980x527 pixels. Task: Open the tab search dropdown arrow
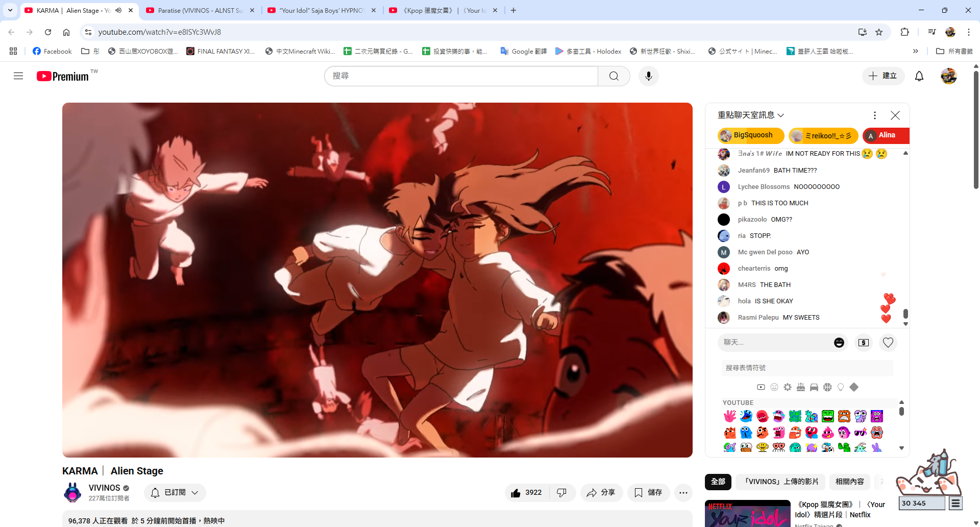click(x=10, y=10)
